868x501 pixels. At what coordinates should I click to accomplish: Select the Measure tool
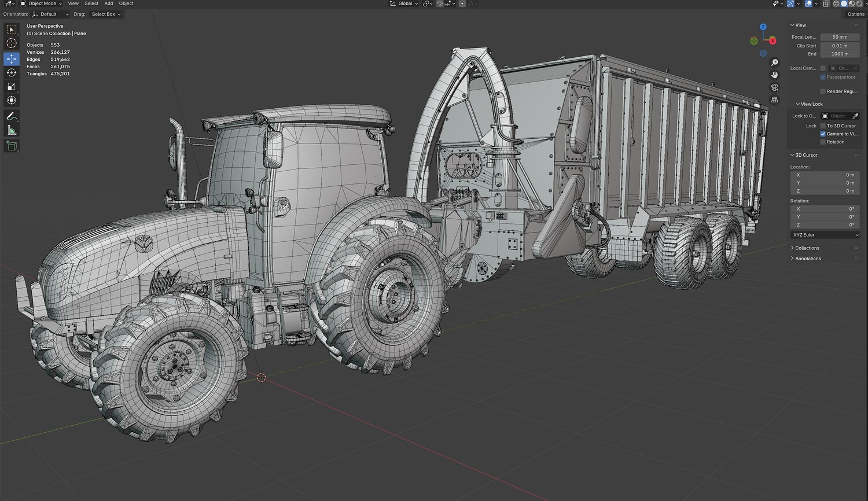[x=12, y=130]
